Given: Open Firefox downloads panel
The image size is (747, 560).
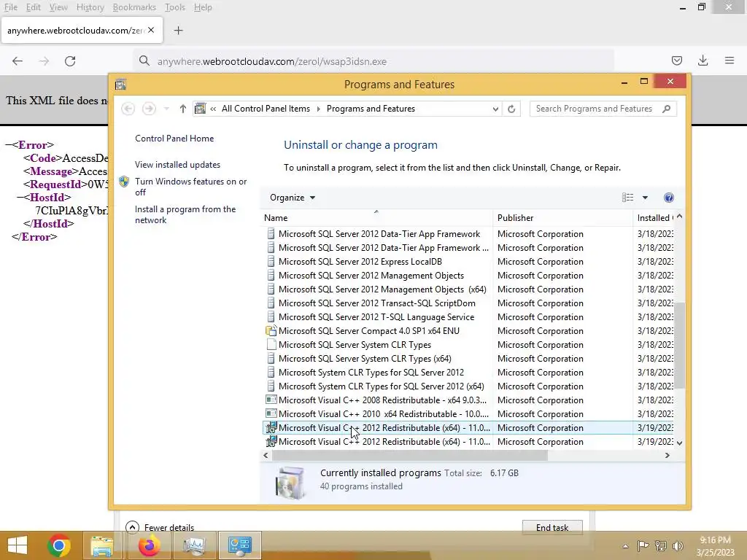Looking at the screenshot, I should [x=703, y=61].
